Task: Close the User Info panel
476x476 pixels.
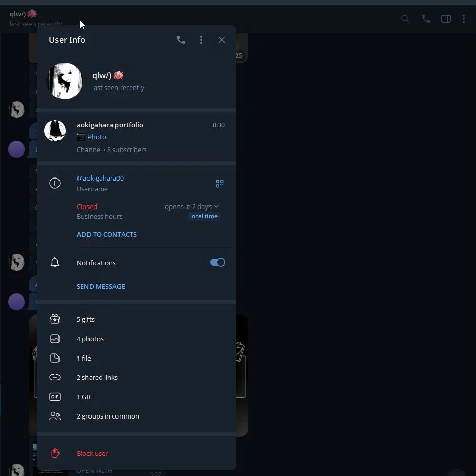Action: click(222, 40)
